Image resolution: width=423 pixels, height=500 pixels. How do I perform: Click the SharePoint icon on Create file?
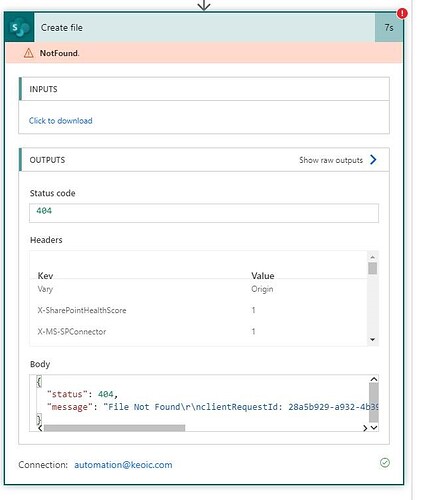pyautogui.click(x=19, y=27)
